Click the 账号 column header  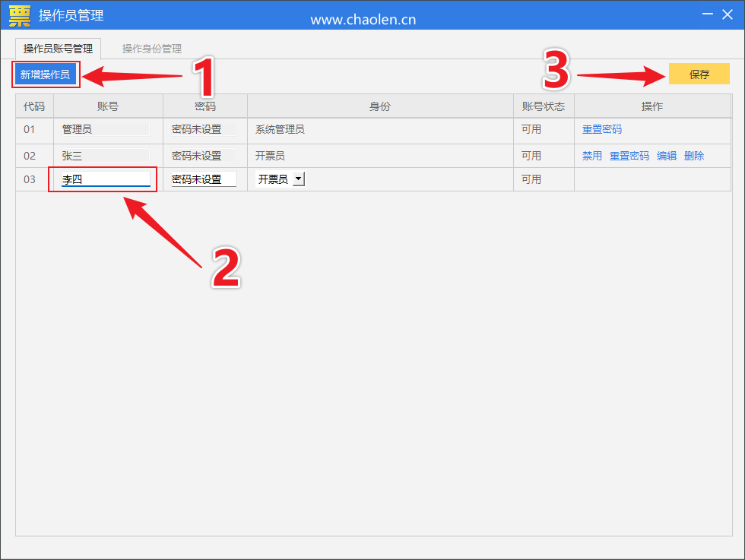tap(108, 106)
